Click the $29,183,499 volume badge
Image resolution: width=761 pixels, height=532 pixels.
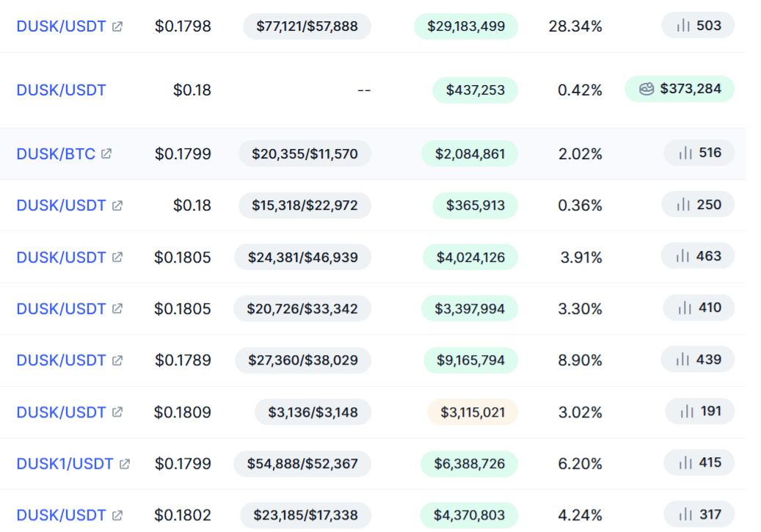(x=466, y=26)
